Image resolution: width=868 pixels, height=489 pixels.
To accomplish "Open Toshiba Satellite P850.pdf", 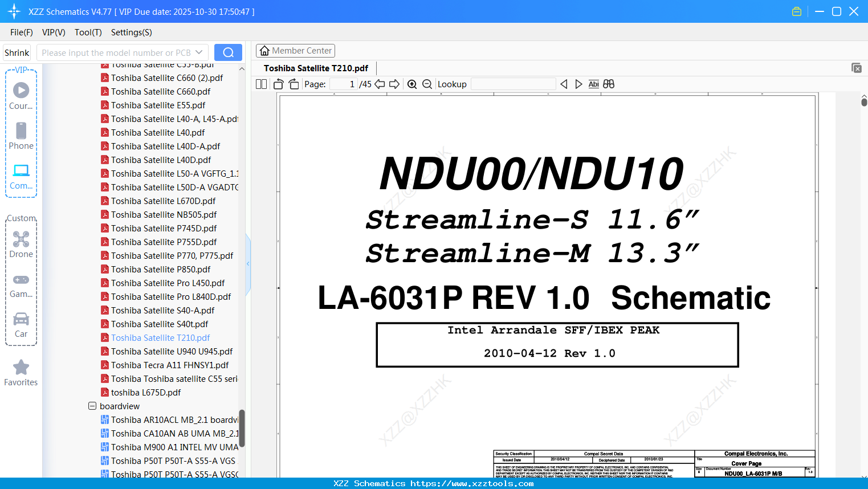I will click(156, 270).
